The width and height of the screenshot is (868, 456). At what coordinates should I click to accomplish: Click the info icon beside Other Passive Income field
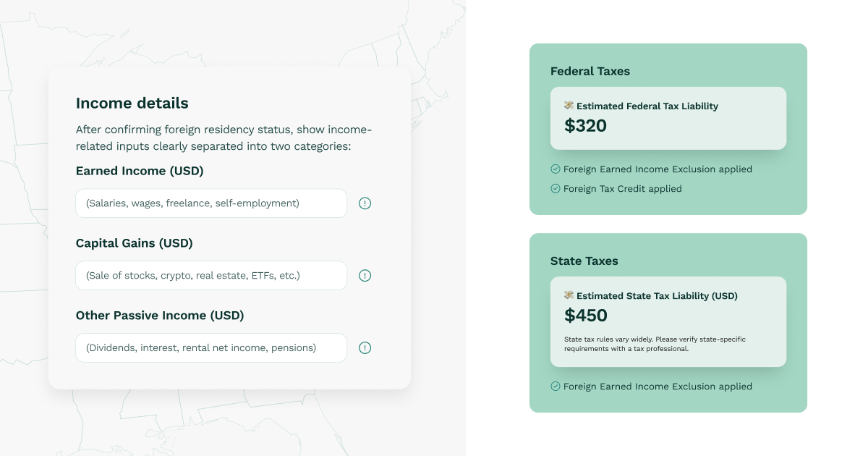[x=365, y=347]
